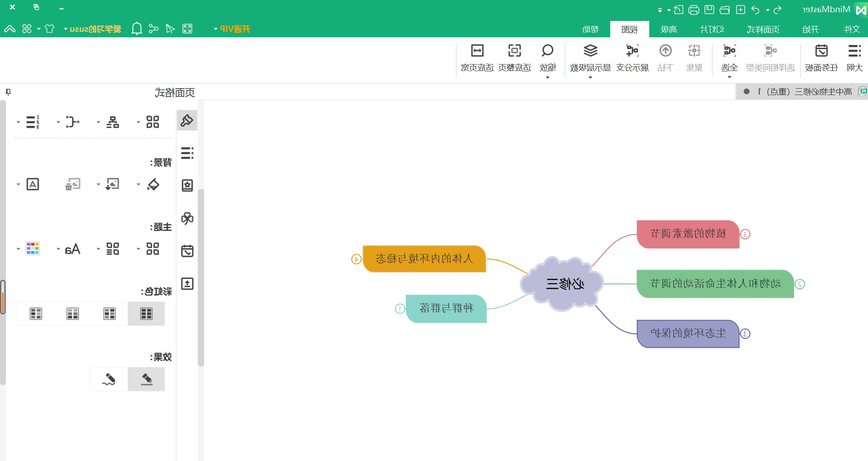The height and width of the screenshot is (461, 868).
Task: Collapse branch marker on 植物的激素调节
Action: click(745, 234)
